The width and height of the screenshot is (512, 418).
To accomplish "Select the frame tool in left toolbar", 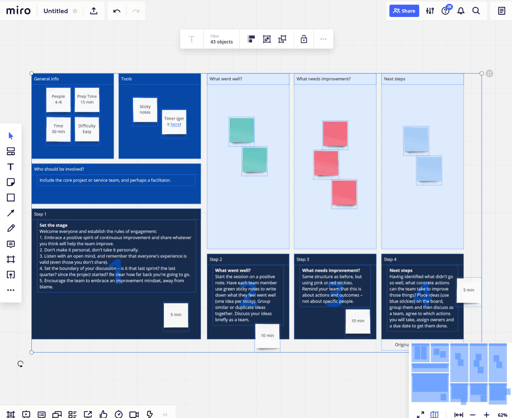I will click(11, 259).
